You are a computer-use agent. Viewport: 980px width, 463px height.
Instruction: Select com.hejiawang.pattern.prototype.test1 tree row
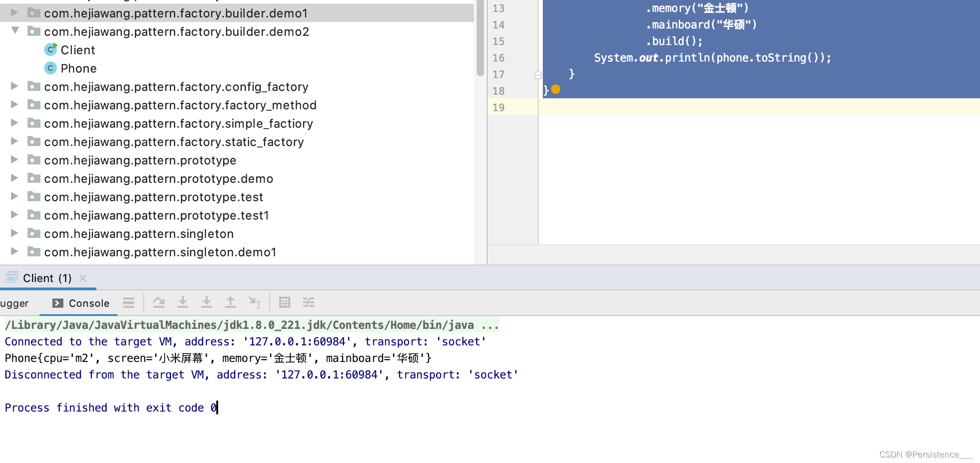pos(237,215)
